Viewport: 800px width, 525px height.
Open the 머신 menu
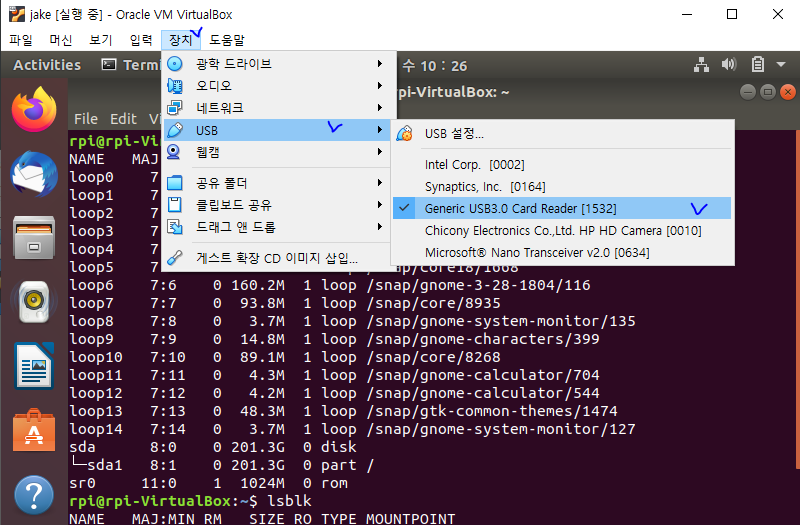pos(61,40)
